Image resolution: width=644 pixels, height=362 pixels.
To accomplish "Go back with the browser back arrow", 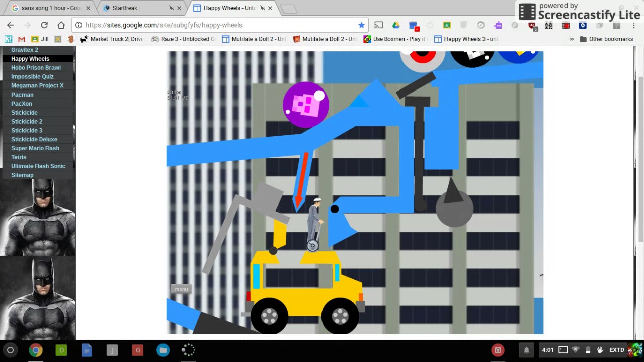I will click(x=10, y=25).
